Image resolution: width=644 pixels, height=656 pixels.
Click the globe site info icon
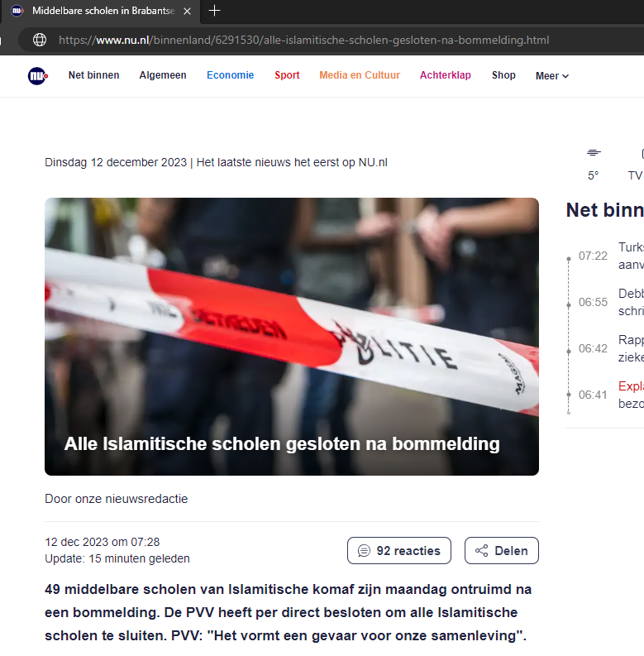[39, 40]
